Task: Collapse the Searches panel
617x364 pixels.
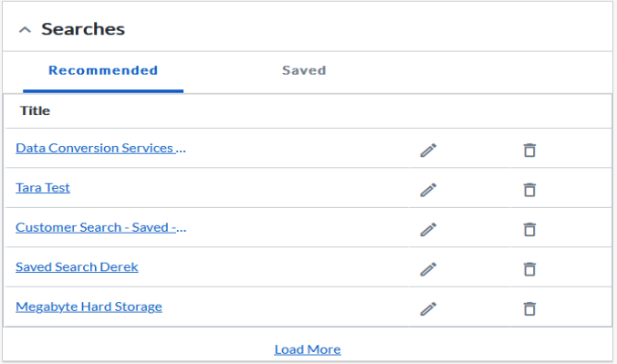Action: pyautogui.click(x=25, y=29)
